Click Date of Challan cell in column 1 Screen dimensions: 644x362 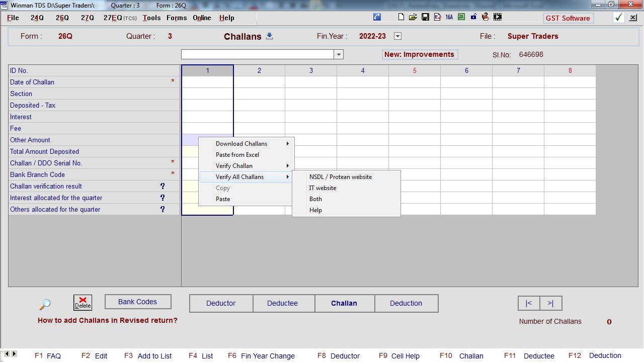point(207,82)
